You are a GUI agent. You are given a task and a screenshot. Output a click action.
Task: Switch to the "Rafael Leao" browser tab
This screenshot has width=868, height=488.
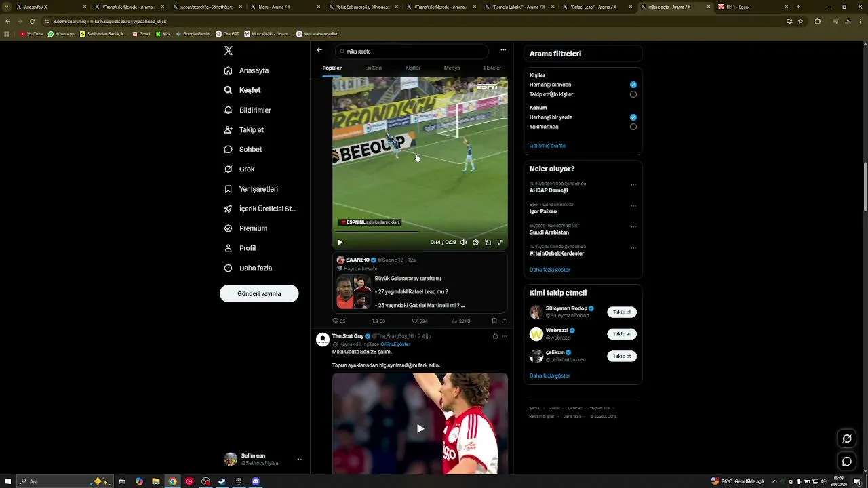pos(598,7)
